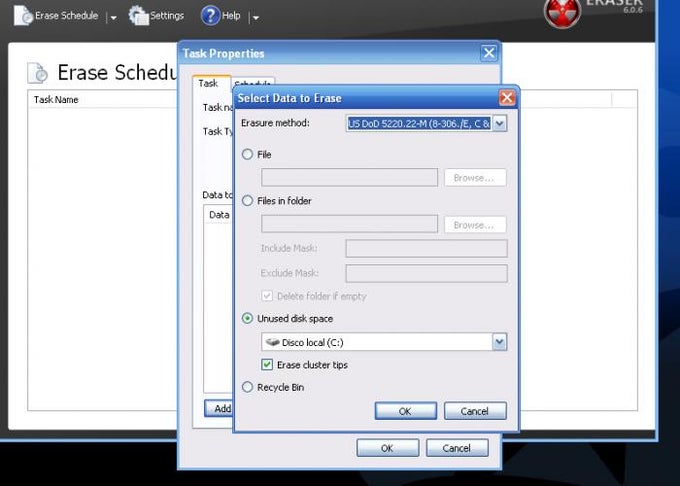Viewport: 680px width, 486px height.
Task: Click Cancel in Select Data to Erase
Action: pyautogui.click(x=475, y=411)
